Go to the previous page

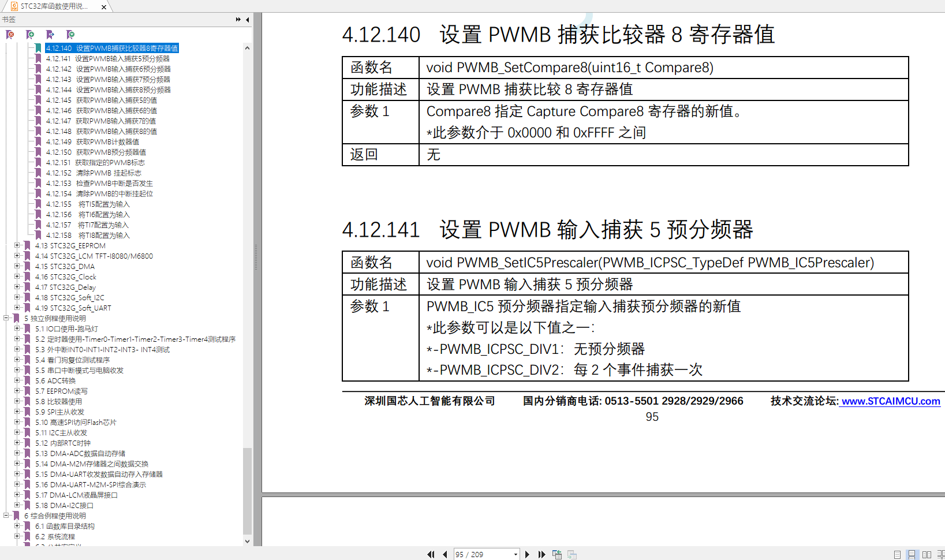tap(445, 554)
